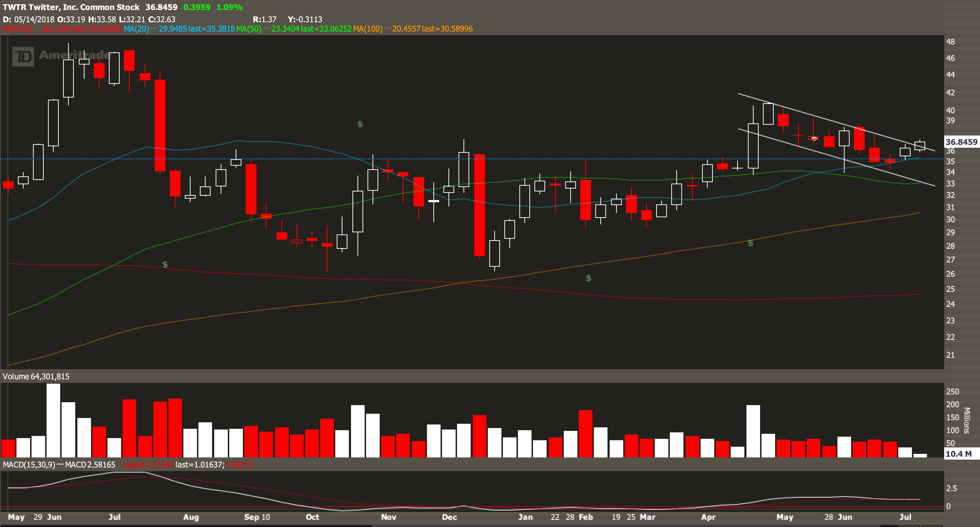This screenshot has width=980, height=527.
Task: Click the low value L:32.21
Action: pos(131,19)
